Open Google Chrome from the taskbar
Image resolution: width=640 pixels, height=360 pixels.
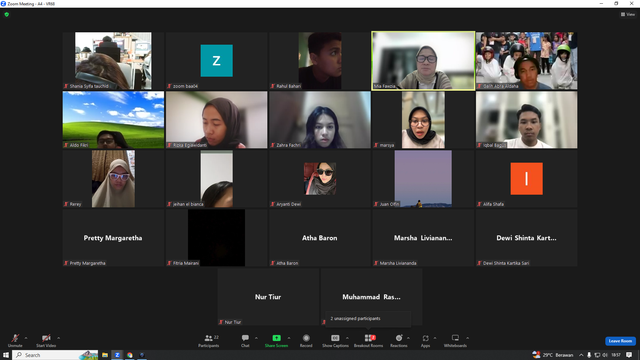129,355
